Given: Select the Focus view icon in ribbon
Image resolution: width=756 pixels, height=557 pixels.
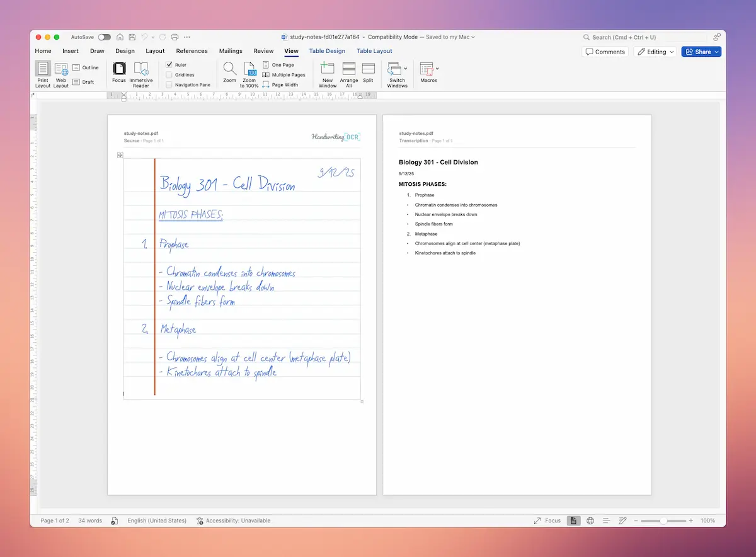Looking at the screenshot, I should [x=119, y=71].
